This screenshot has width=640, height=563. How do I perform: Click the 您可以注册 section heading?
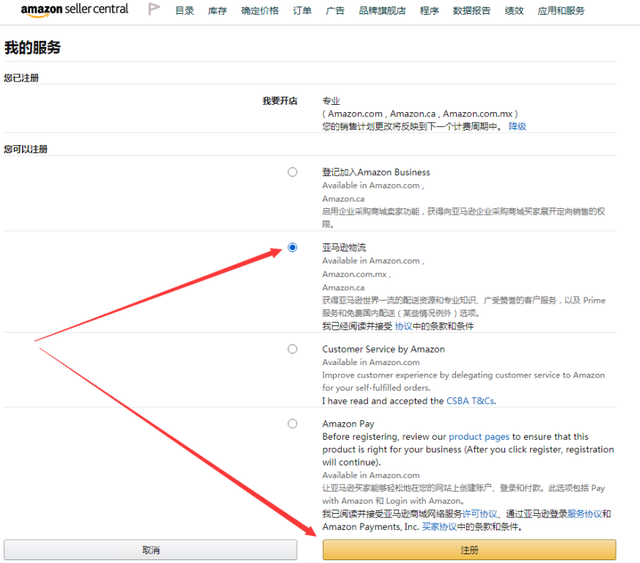coord(26,149)
